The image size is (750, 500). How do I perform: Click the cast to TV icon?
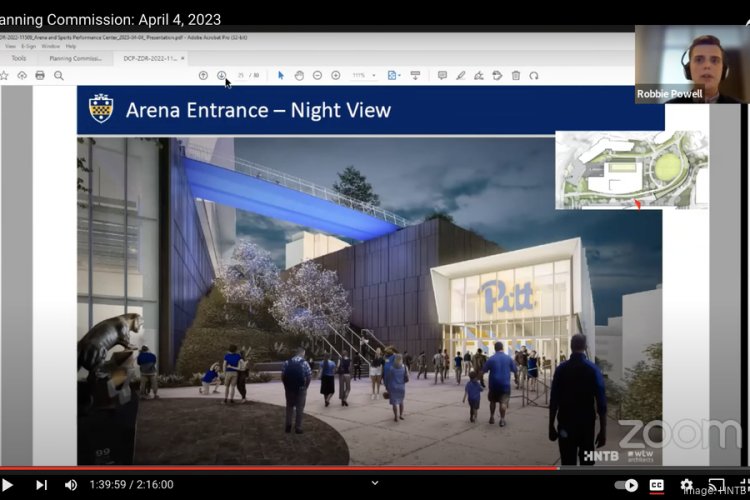716,484
